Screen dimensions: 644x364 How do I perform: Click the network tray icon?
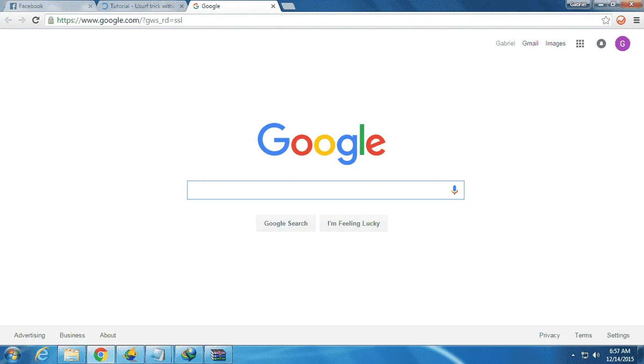pos(585,355)
